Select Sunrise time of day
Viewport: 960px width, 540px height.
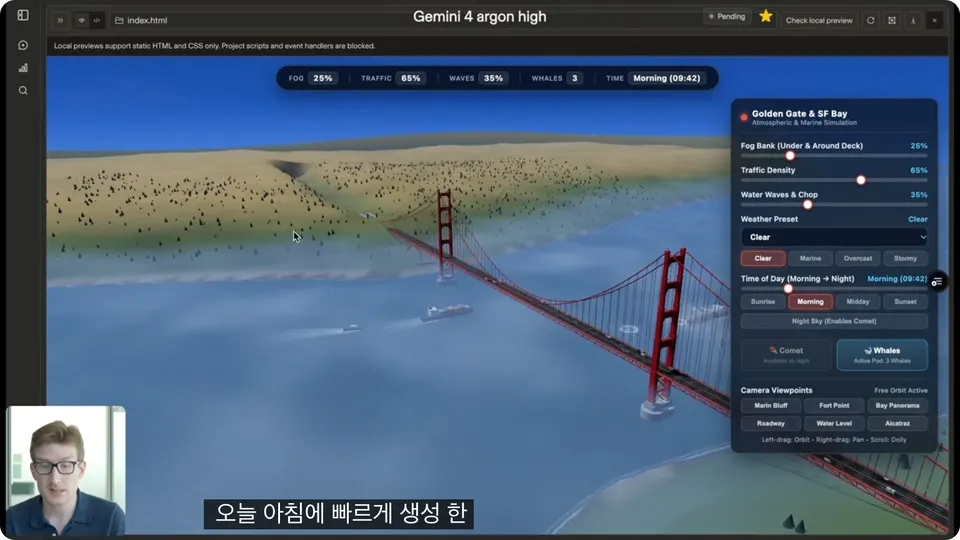coord(763,302)
